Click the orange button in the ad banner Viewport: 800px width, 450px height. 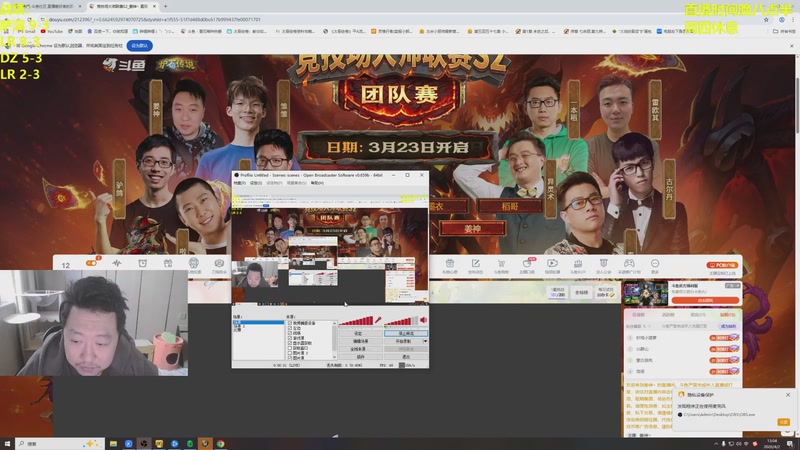[x=706, y=300]
